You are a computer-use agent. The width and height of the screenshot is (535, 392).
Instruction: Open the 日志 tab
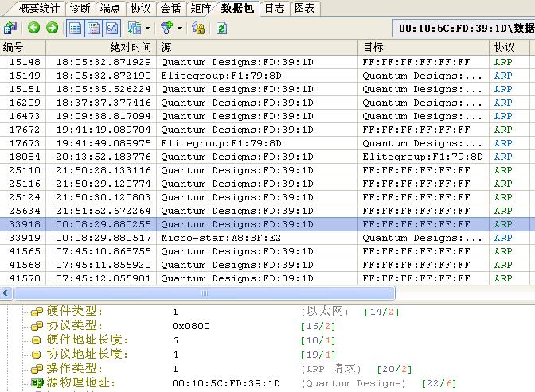(x=274, y=8)
